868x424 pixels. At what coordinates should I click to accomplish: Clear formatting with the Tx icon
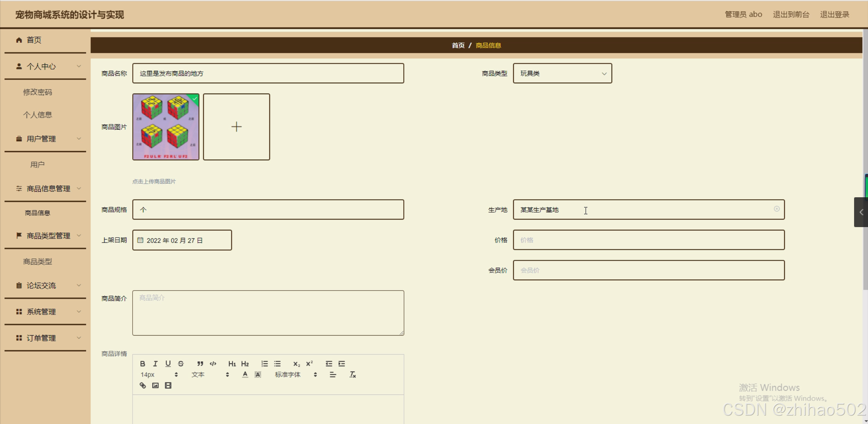pyautogui.click(x=352, y=375)
